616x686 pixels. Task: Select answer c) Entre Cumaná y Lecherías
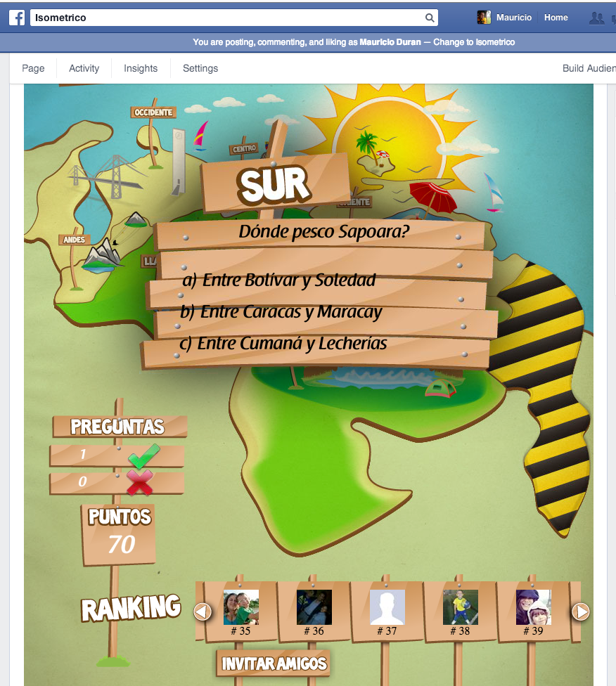point(283,344)
